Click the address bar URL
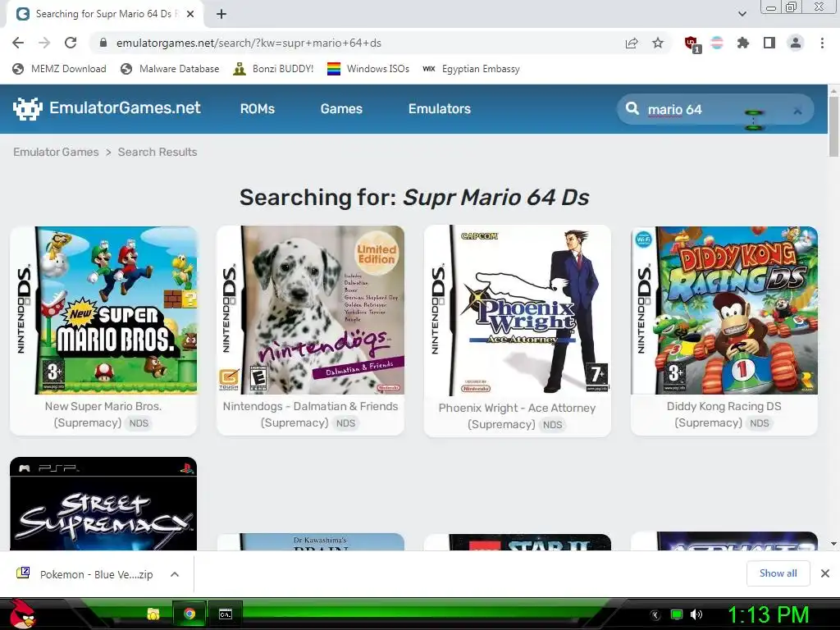Screen dimensions: 840x630 coord(249,43)
